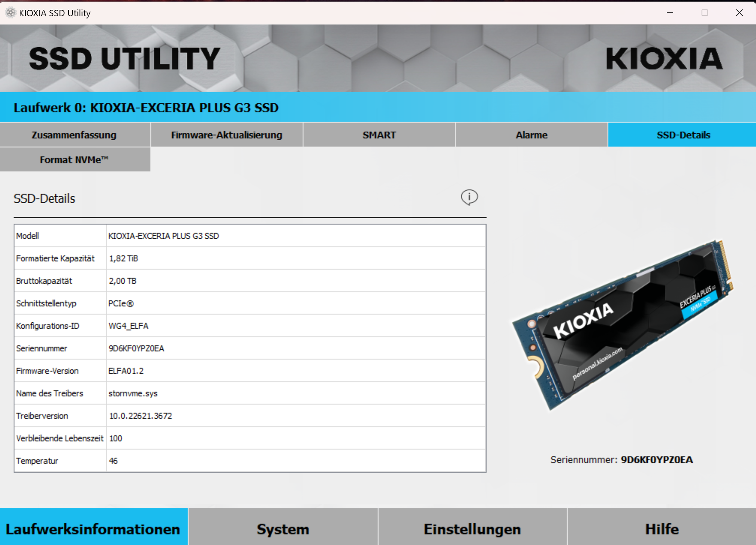Click the Schnittstellentyp row label
The width and height of the screenshot is (756, 545).
(x=46, y=303)
